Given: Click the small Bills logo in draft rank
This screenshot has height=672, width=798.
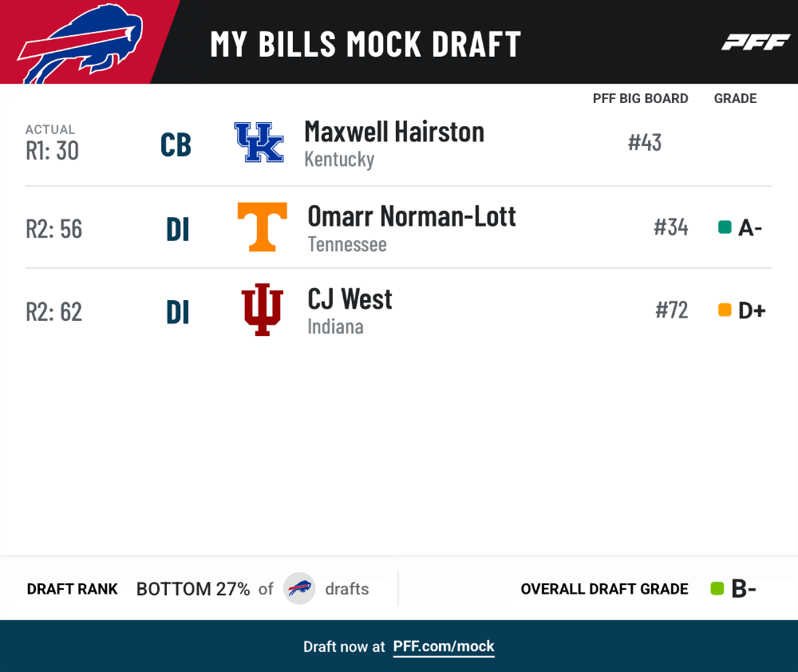Looking at the screenshot, I should (299, 588).
